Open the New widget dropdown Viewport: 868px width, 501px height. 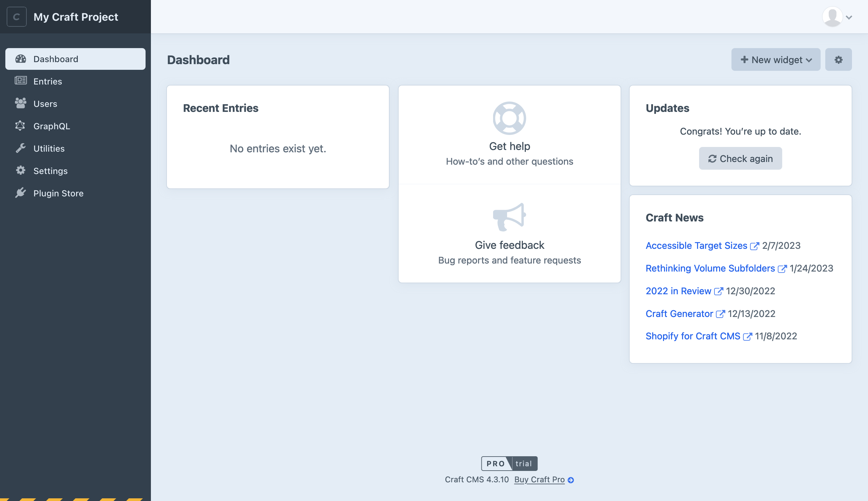pos(776,59)
